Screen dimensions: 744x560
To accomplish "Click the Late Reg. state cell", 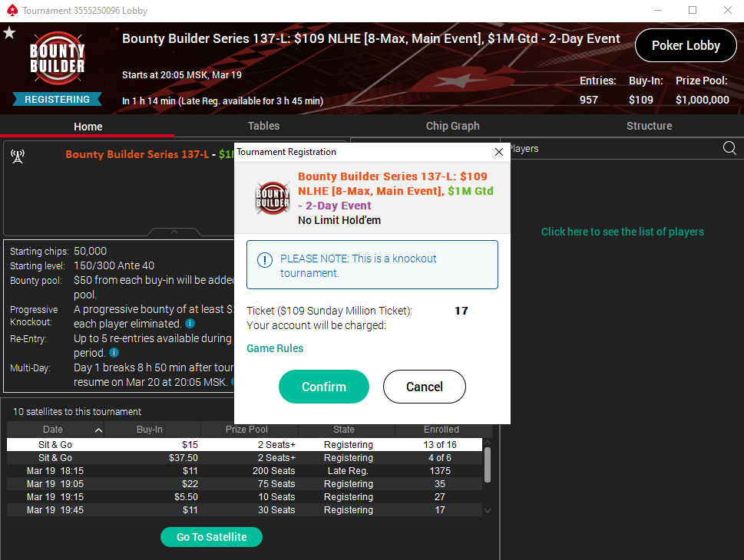I will click(348, 471).
